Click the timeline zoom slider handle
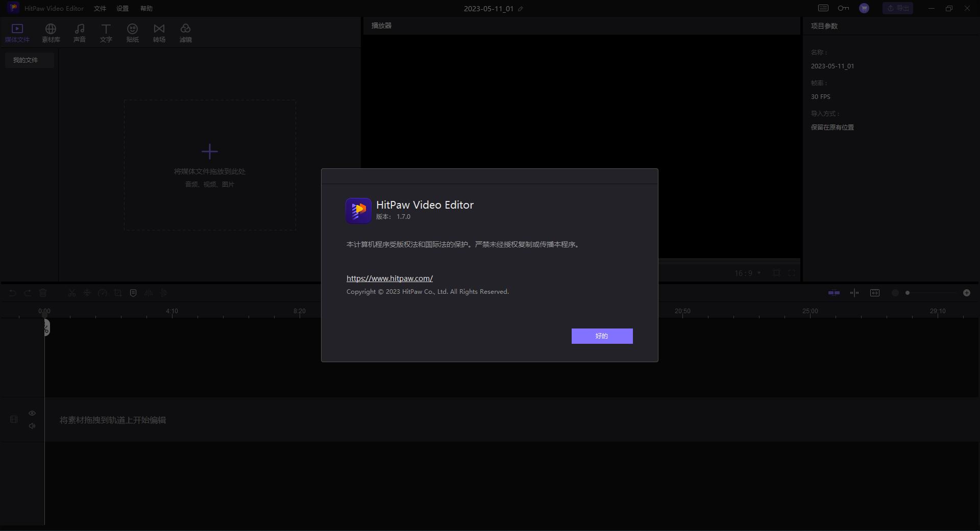Image resolution: width=980 pixels, height=531 pixels. point(908,293)
